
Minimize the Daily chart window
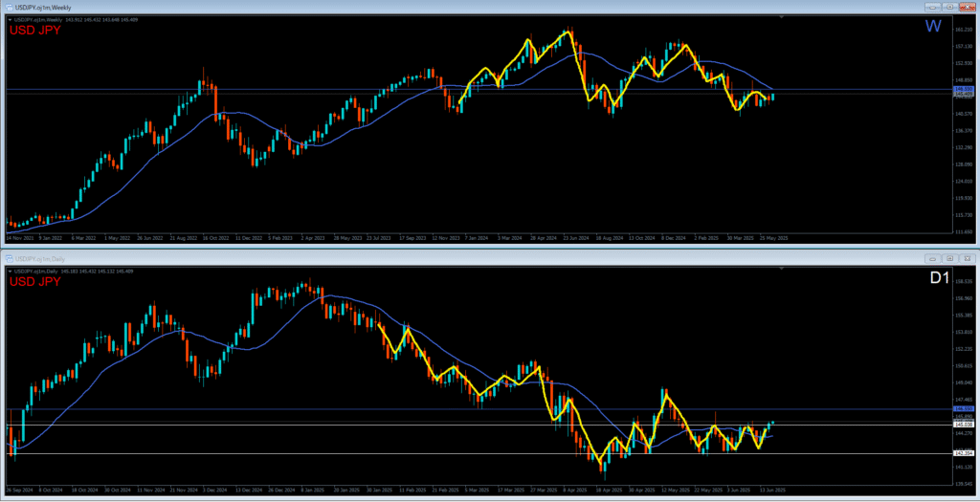(x=933, y=258)
